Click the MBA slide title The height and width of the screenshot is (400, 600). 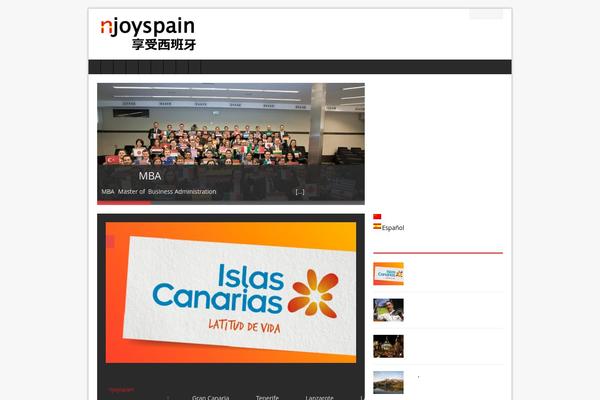click(x=150, y=176)
